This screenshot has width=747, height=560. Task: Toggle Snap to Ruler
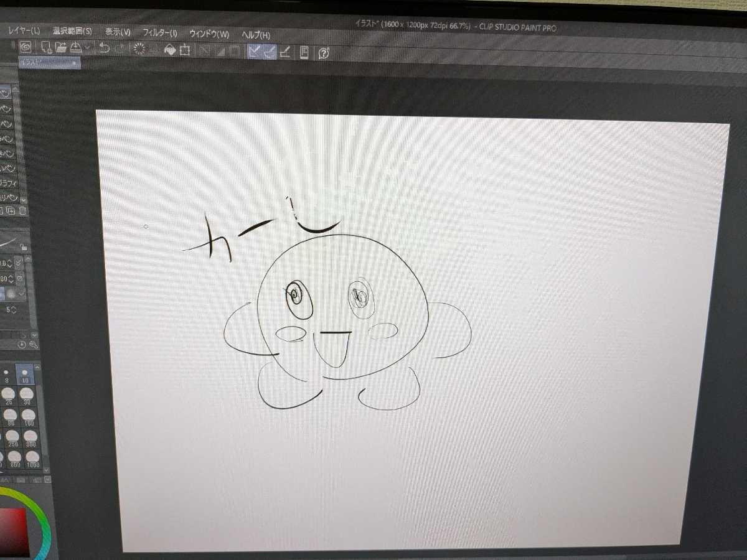click(x=254, y=52)
